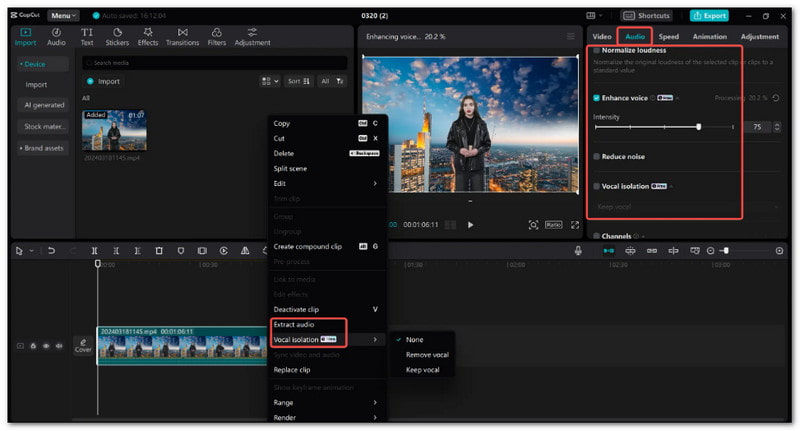Toggle the preview axis icon

click(x=673, y=250)
